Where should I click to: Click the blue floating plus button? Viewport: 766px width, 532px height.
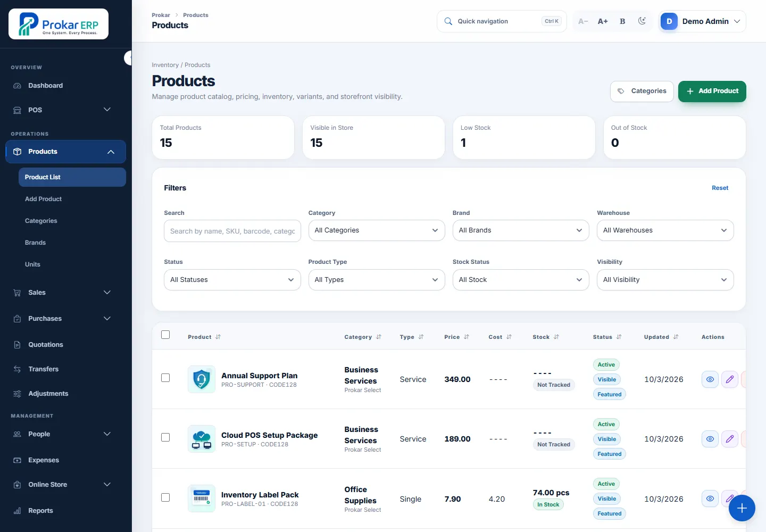[742, 508]
